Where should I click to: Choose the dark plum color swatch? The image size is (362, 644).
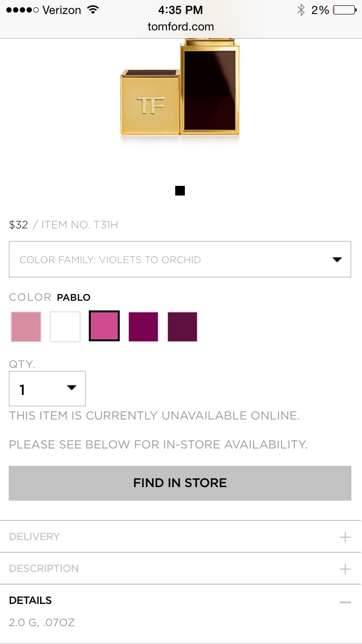point(182,327)
